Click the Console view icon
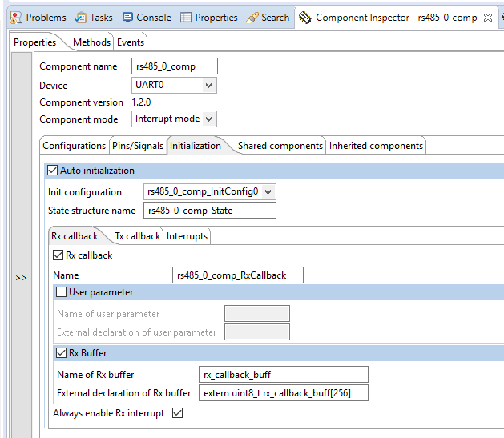Screen dimensions: 504x438 click(128, 17)
